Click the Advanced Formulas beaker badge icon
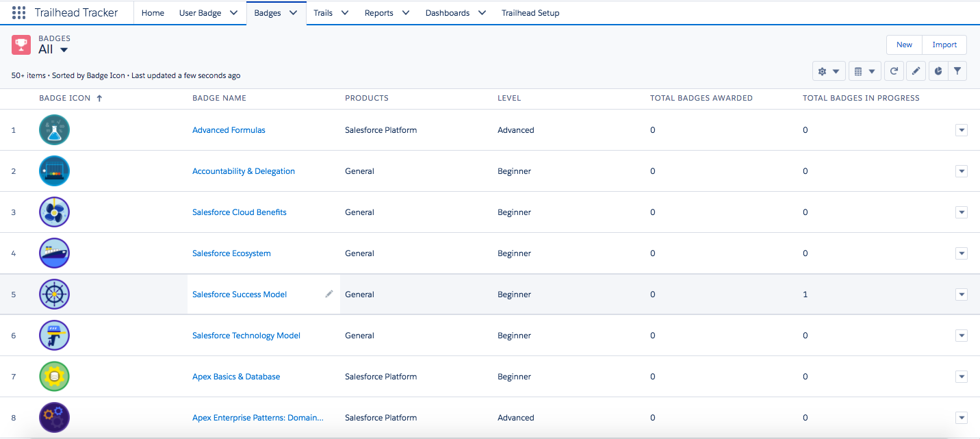Screen dimensions: 980x439 pos(54,129)
